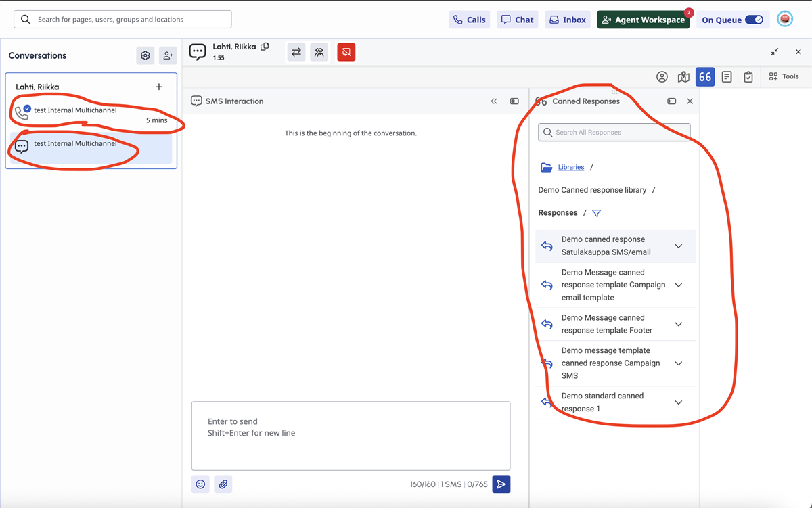
Task: End interaction with red disconnect button
Action: (346, 52)
